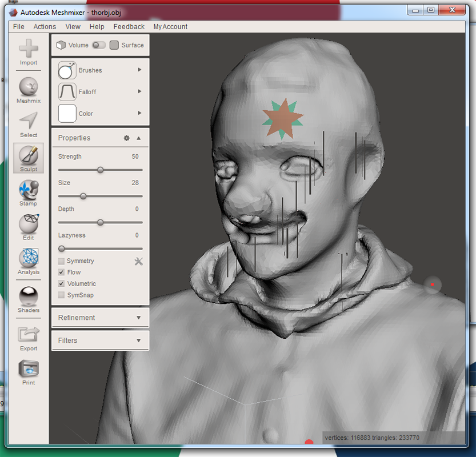Enable the Symmetry checkbox
The height and width of the screenshot is (457, 476).
click(x=61, y=261)
